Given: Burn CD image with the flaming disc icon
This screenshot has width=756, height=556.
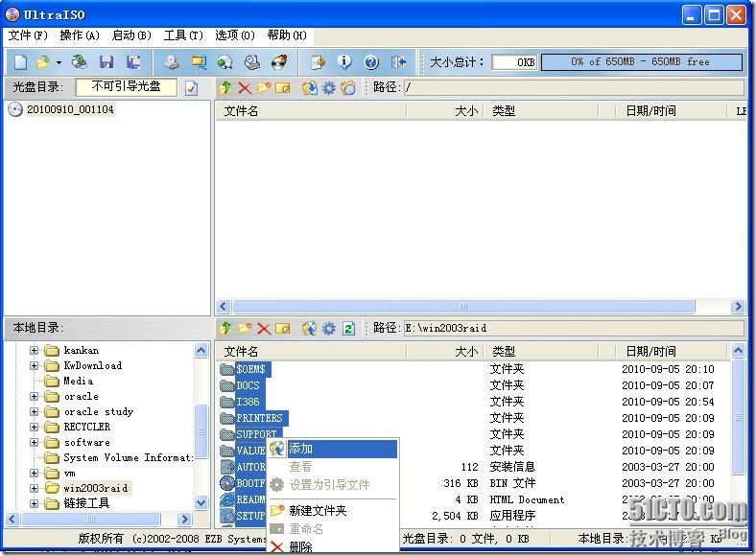Looking at the screenshot, I should pyautogui.click(x=279, y=62).
